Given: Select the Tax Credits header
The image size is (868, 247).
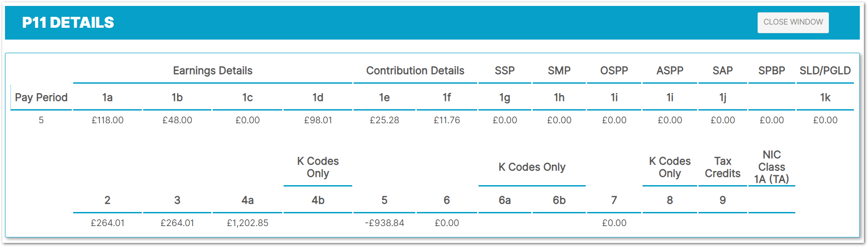Looking at the screenshot, I should click(x=722, y=167).
